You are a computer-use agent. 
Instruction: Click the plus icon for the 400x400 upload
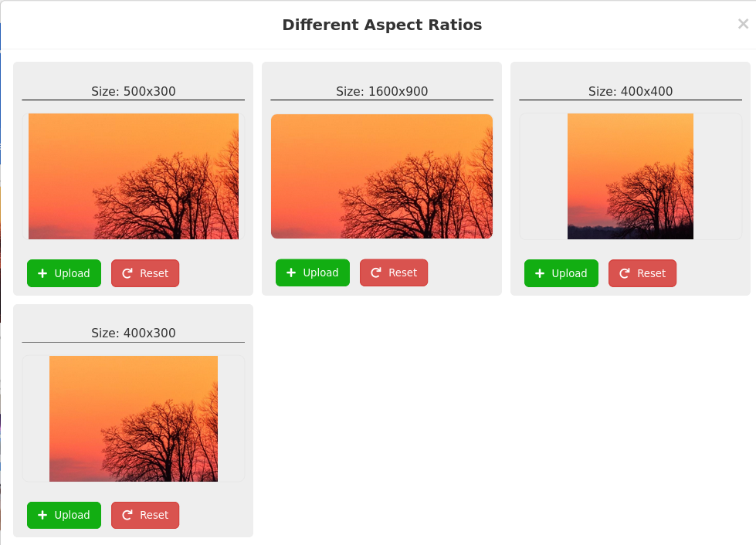[540, 273]
